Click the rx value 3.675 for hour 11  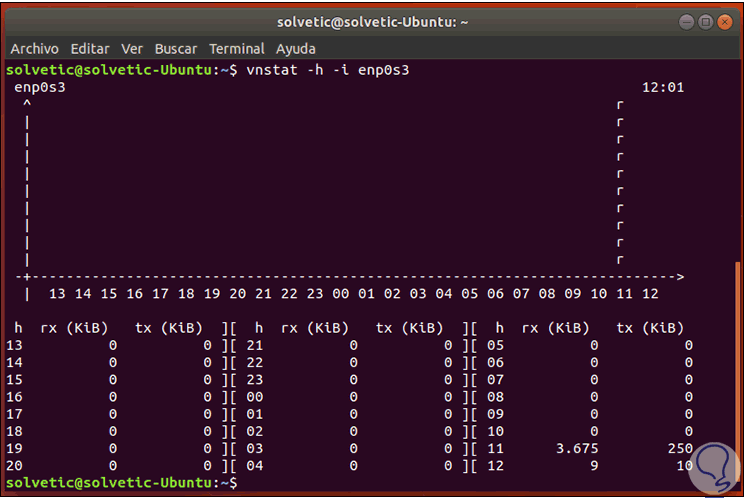coord(577,448)
